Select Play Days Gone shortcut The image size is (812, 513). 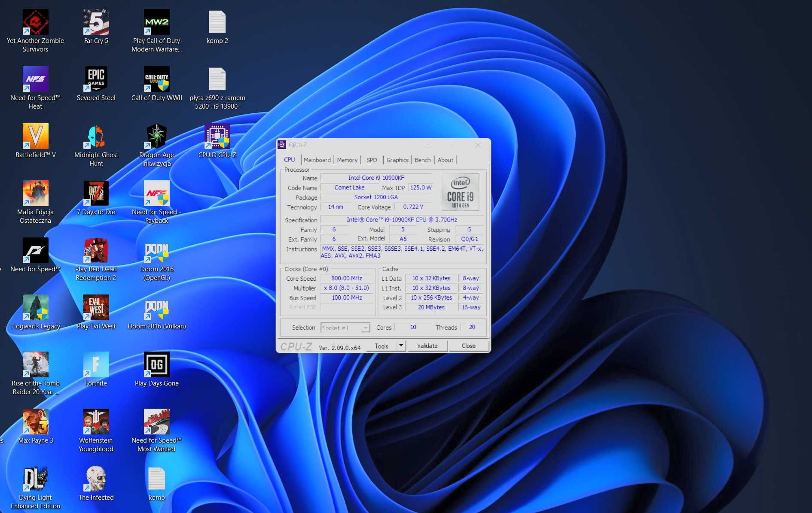click(157, 370)
